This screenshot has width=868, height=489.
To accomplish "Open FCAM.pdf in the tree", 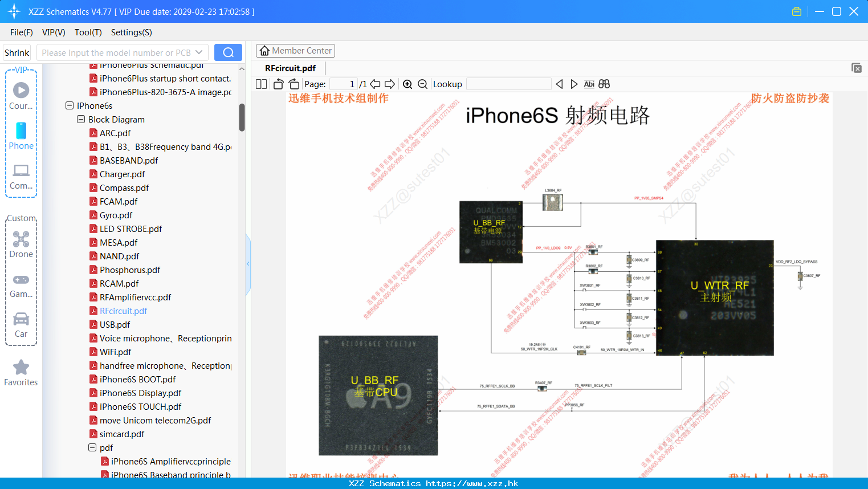I will [x=119, y=201].
